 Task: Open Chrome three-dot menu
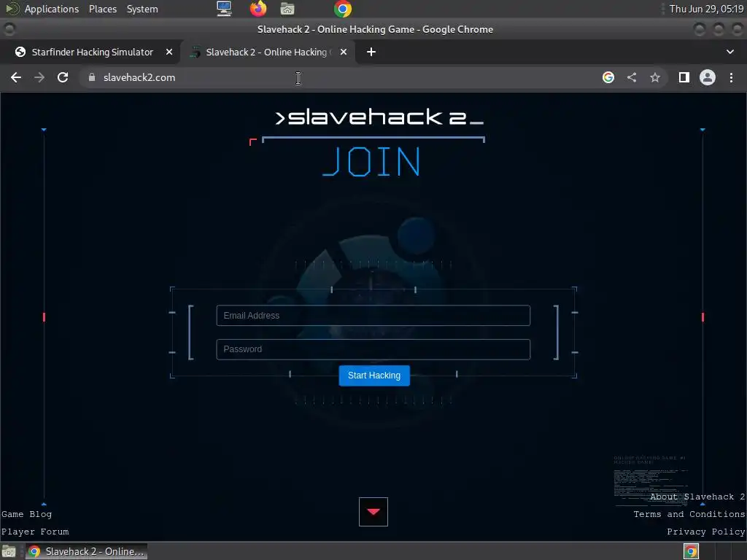pyautogui.click(x=731, y=77)
